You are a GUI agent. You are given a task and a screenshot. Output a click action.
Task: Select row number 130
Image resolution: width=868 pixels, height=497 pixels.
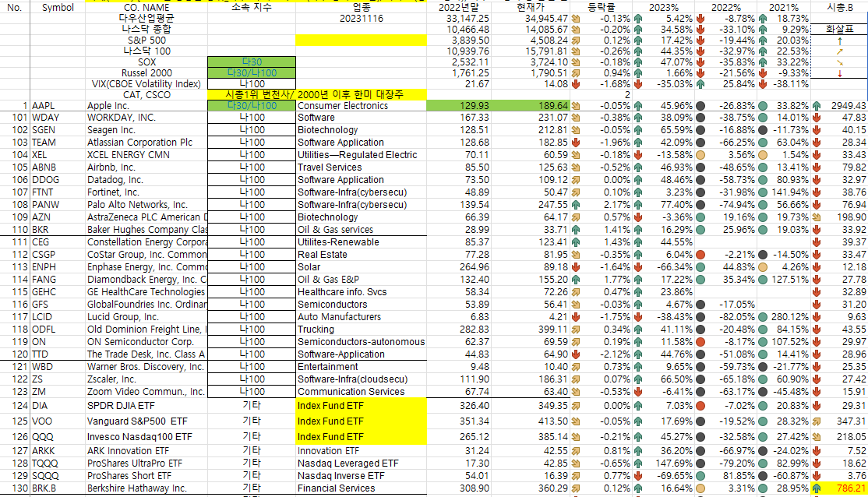[19, 488]
